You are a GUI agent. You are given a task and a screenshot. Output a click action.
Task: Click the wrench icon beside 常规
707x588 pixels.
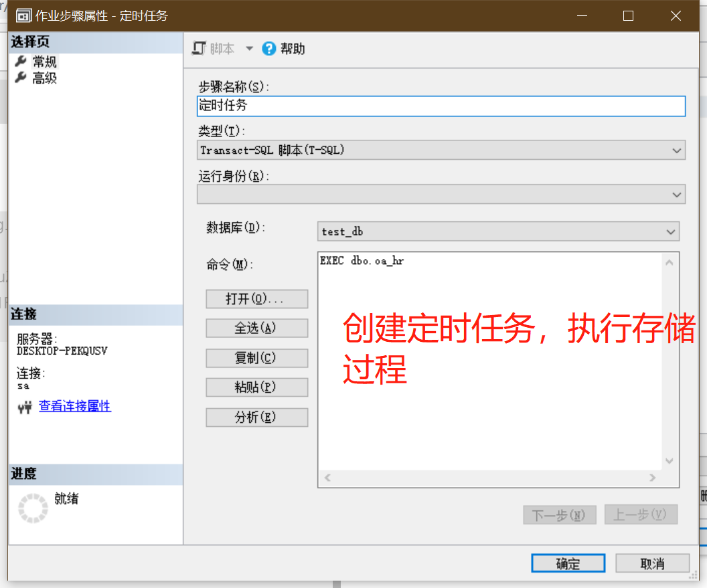[x=21, y=61]
